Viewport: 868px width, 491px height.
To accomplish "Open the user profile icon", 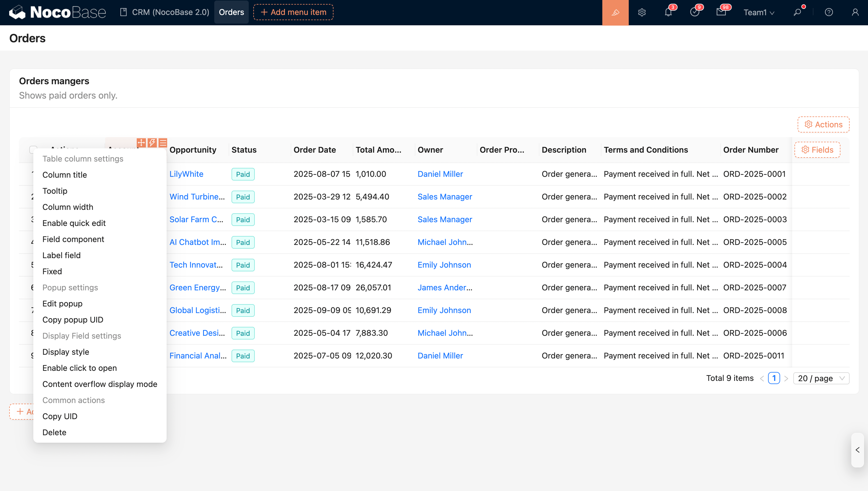I will [855, 12].
